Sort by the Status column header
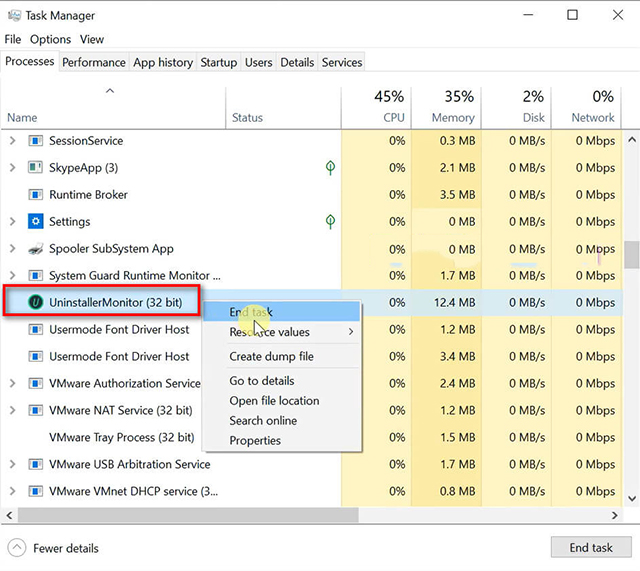 [x=283, y=108]
